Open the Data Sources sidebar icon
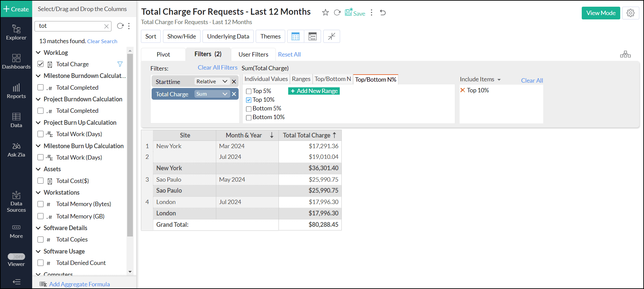644x289 pixels. (16, 202)
